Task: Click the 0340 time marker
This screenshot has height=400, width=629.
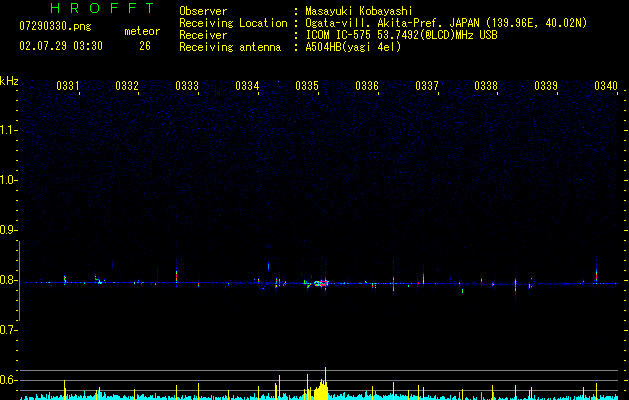Action: (606, 86)
